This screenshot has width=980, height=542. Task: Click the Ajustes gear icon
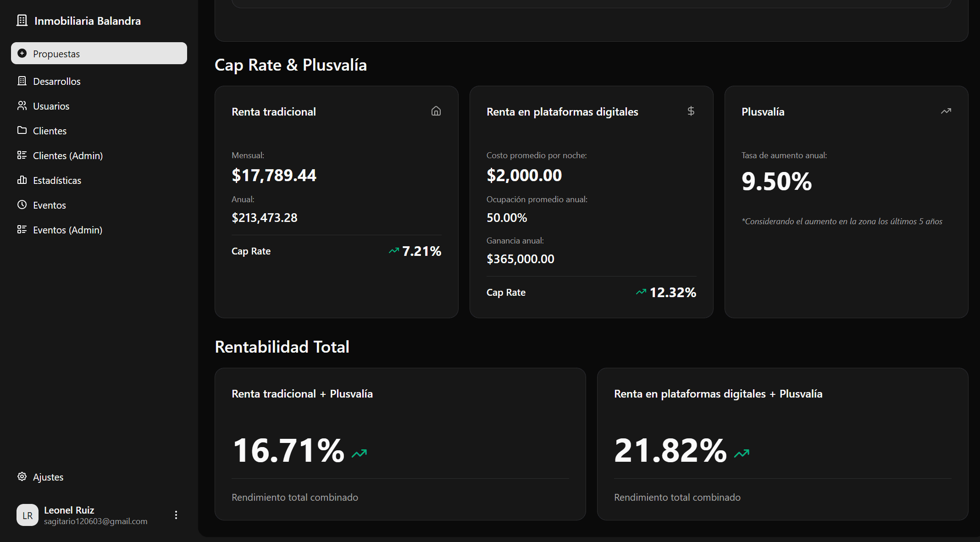[22, 477]
